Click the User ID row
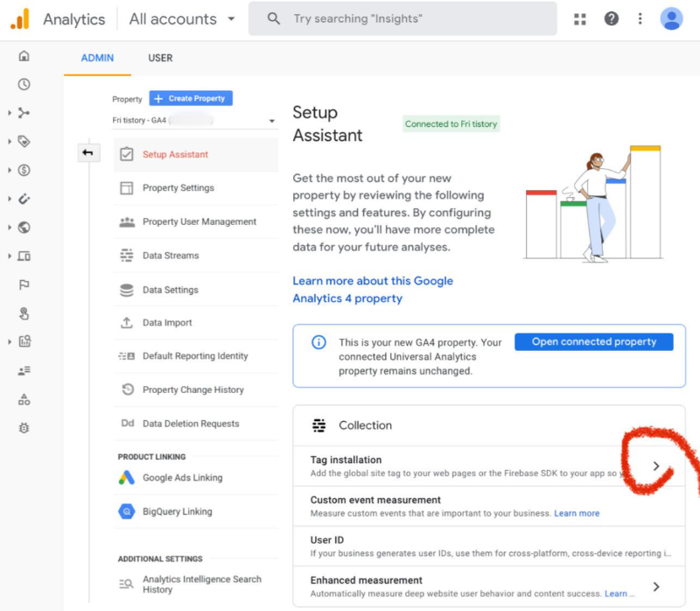Screen dimensions: 700x611 click(489, 546)
